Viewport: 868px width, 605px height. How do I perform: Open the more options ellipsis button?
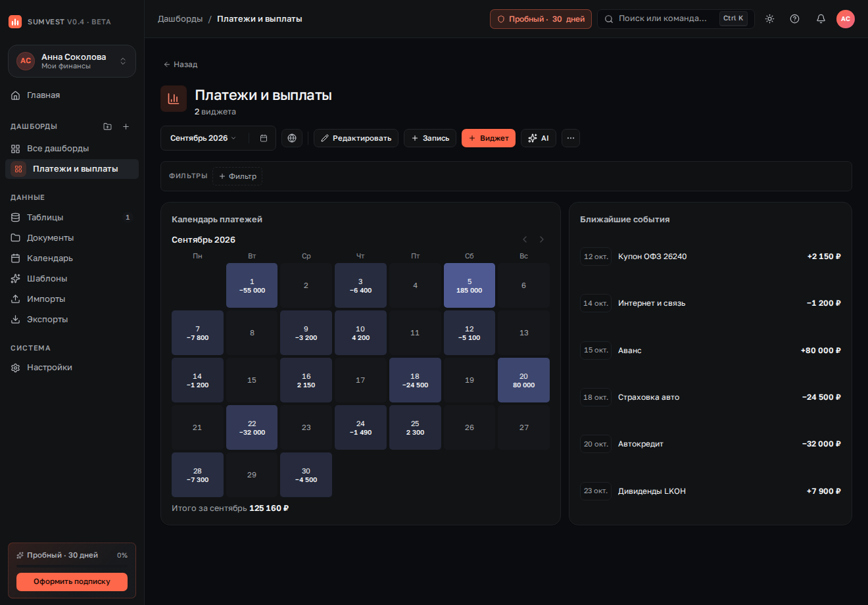point(571,138)
